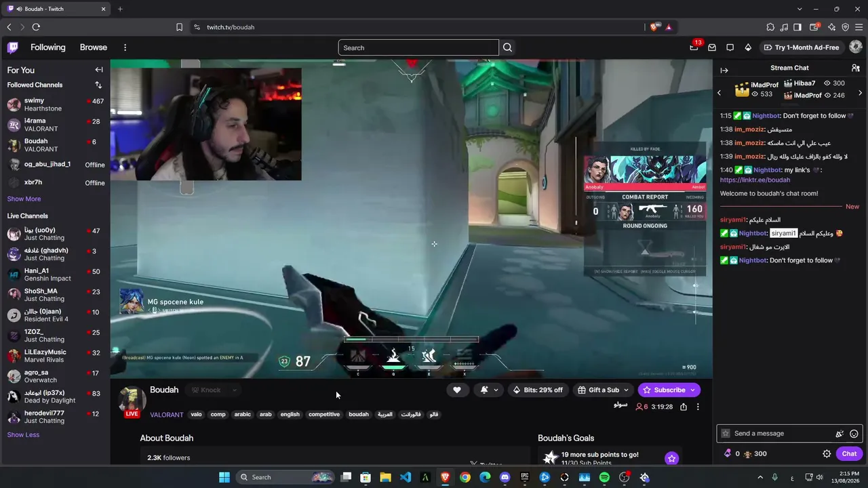Click the Knock button
This screenshot has width=868, height=488.
click(x=206, y=390)
